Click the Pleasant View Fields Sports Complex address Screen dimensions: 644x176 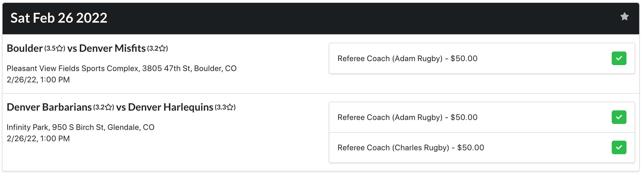click(x=121, y=68)
